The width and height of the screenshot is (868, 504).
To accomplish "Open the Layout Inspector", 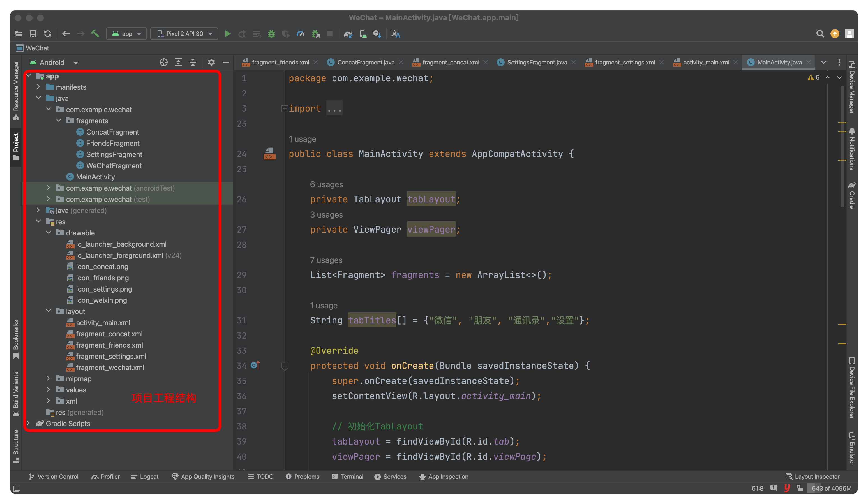I will [813, 477].
